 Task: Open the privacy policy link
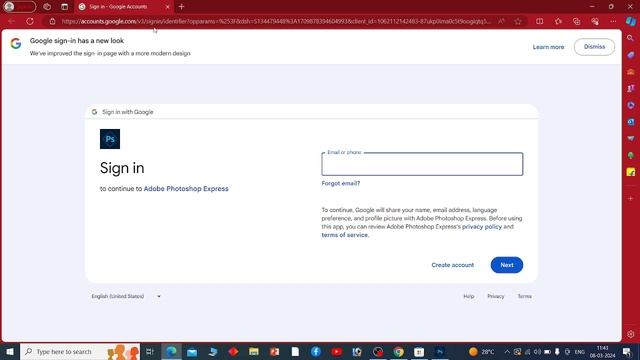pyautogui.click(x=482, y=227)
